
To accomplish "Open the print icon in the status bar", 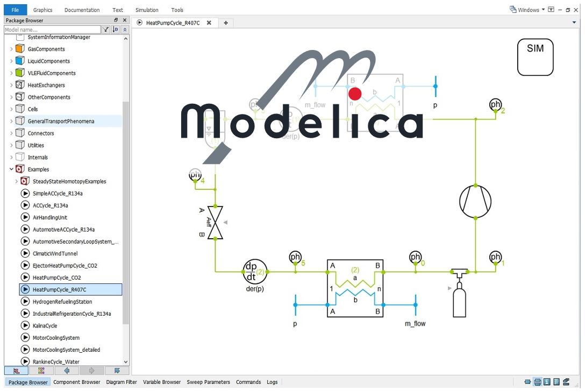I will [x=538, y=382].
